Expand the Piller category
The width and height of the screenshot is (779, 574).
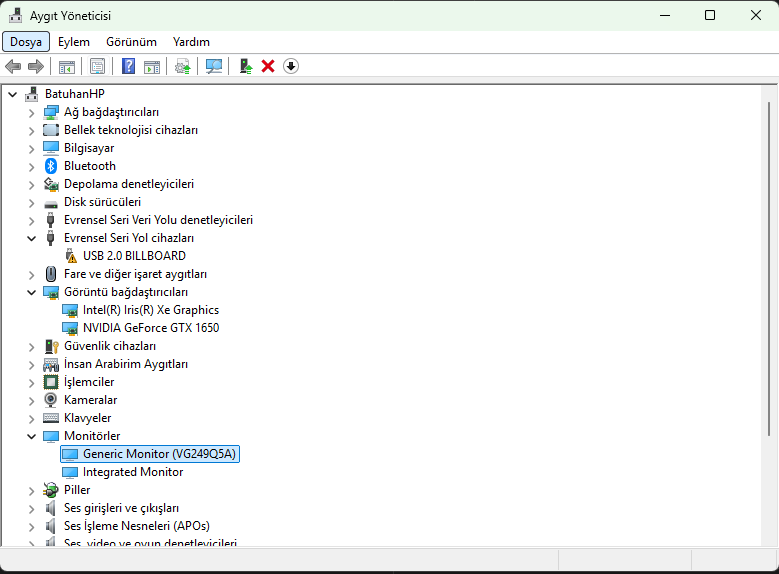(31, 491)
